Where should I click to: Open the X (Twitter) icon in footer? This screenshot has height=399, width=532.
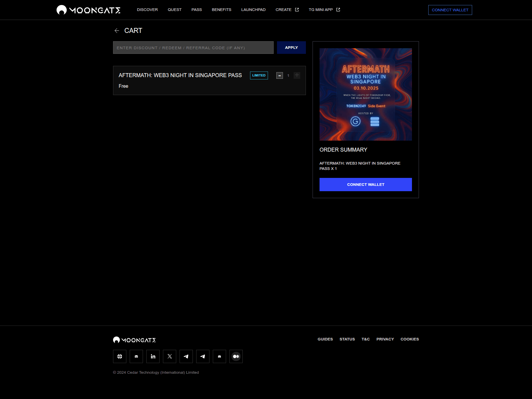click(x=170, y=356)
